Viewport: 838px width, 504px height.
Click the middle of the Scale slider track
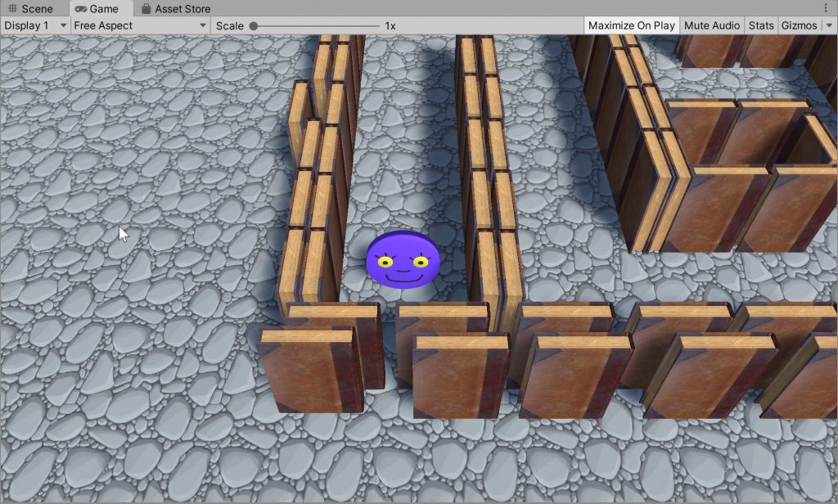[316, 25]
